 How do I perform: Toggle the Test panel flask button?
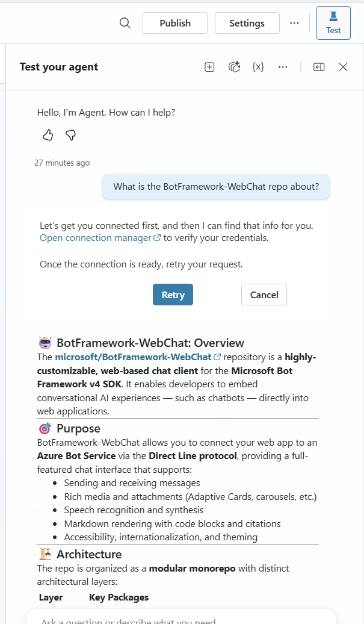pyautogui.click(x=333, y=23)
